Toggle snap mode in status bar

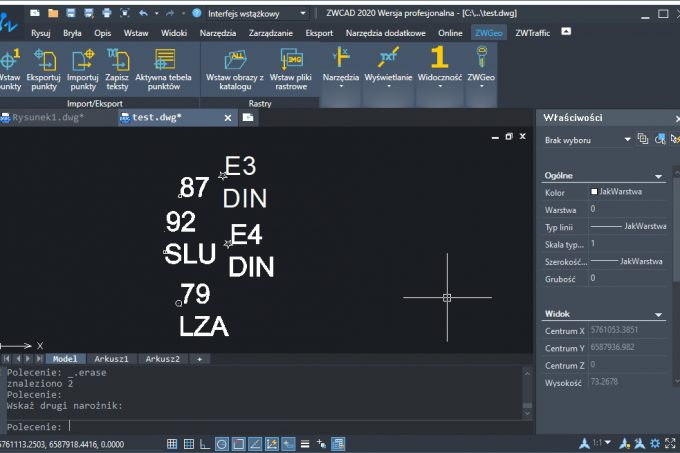click(172, 443)
